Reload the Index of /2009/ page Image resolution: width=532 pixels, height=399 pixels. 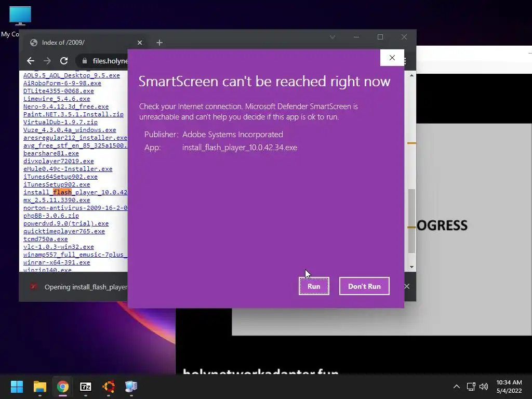tap(64, 61)
